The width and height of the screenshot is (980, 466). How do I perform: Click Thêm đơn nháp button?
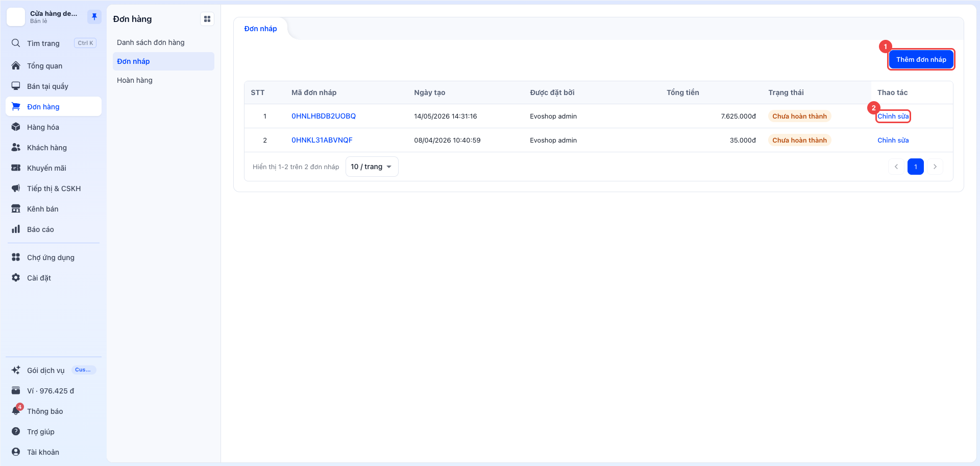(x=921, y=59)
